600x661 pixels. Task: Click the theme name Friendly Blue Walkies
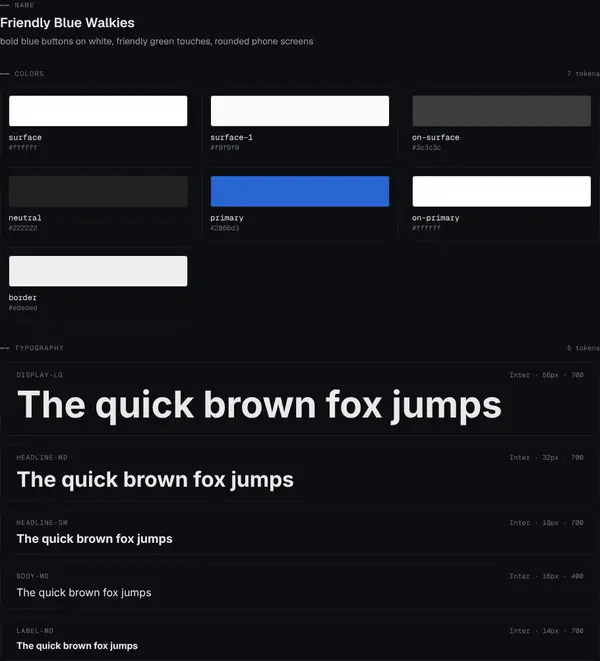click(67, 23)
